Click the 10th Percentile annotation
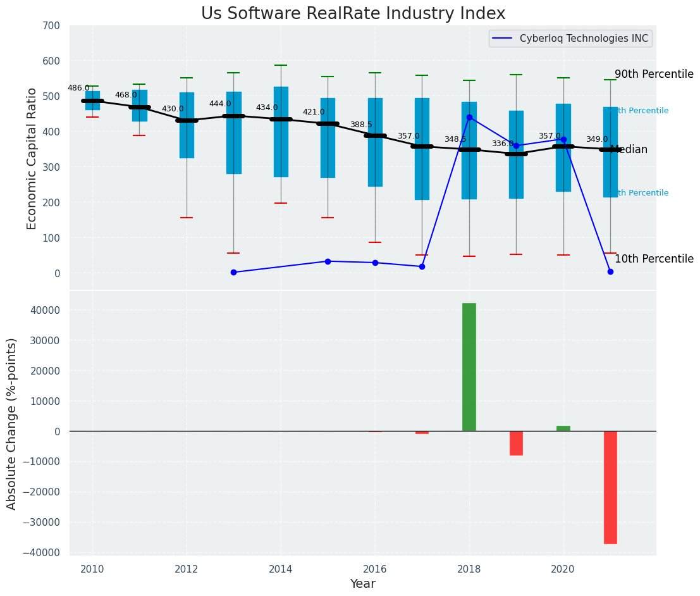 654,259
